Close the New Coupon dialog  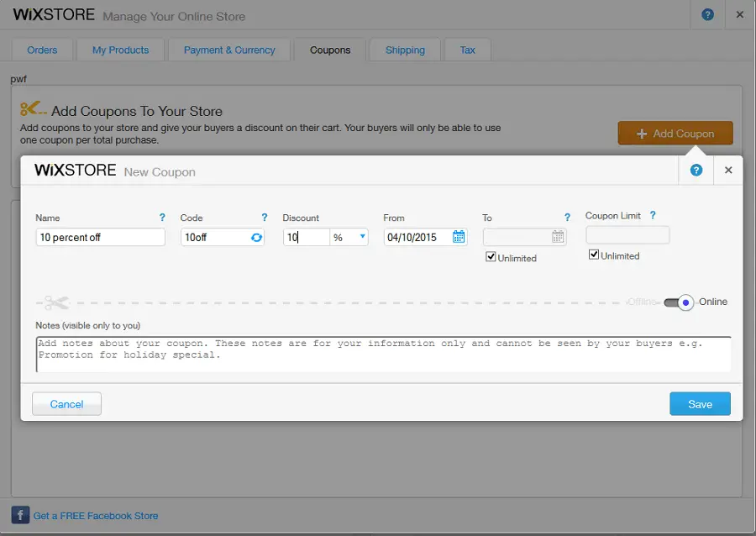coord(728,171)
